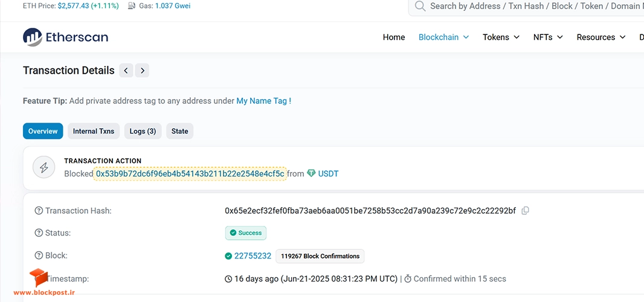The width and height of the screenshot is (644, 302).
Task: Click the gas pump icon
Action: [x=132, y=6]
